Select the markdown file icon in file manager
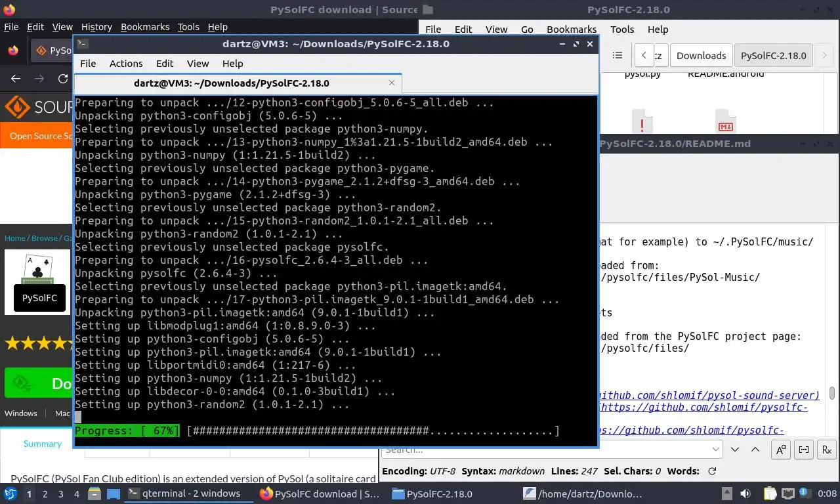Viewport: 840px width, 504px height. 725,123
